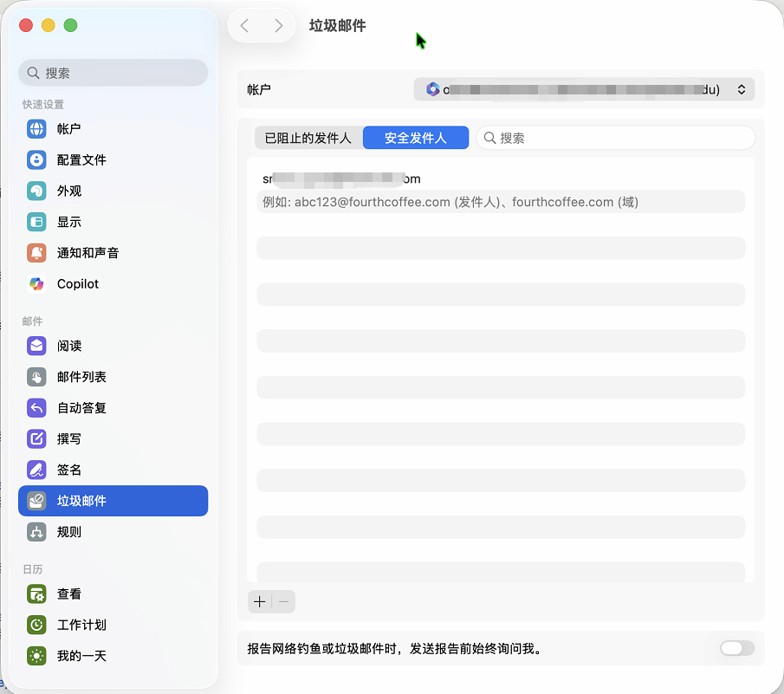The image size is (784, 694).
Task: Click the sender list search field
Action: click(616, 138)
